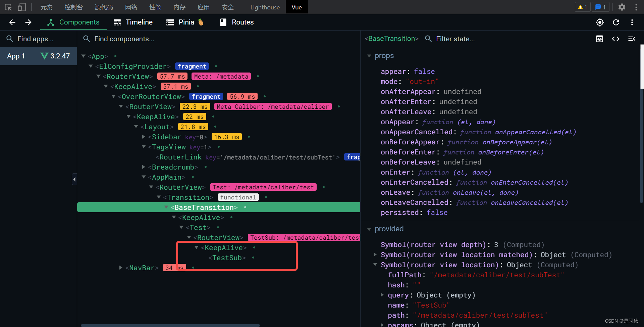Image resolution: width=644 pixels, height=327 pixels.
Task: Open the 控制台 (Console) tab
Action: tap(73, 7)
